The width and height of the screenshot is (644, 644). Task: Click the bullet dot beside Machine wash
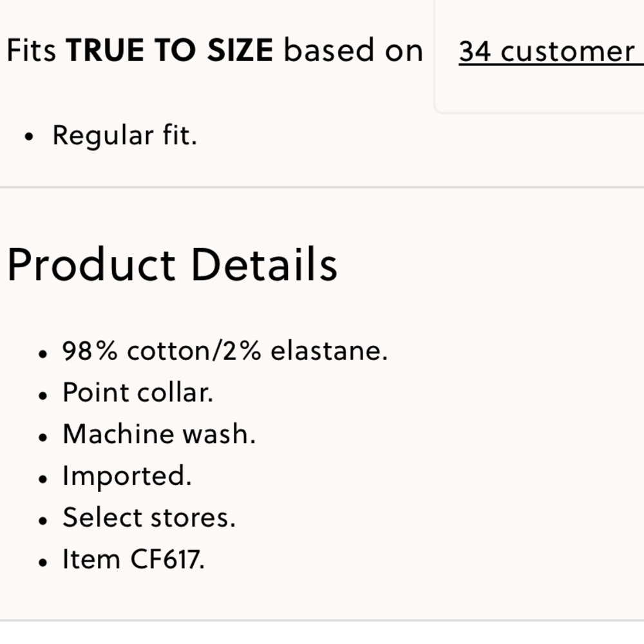pos(43,437)
